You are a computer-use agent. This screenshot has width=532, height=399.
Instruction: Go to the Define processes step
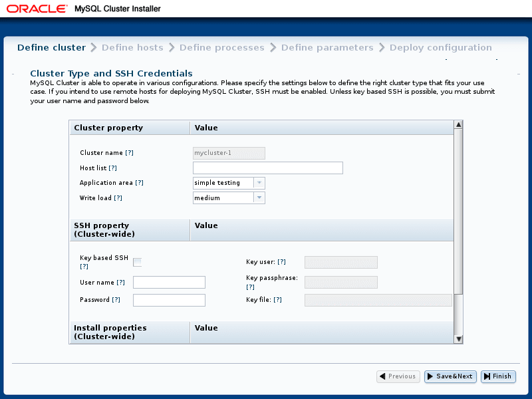(x=222, y=47)
